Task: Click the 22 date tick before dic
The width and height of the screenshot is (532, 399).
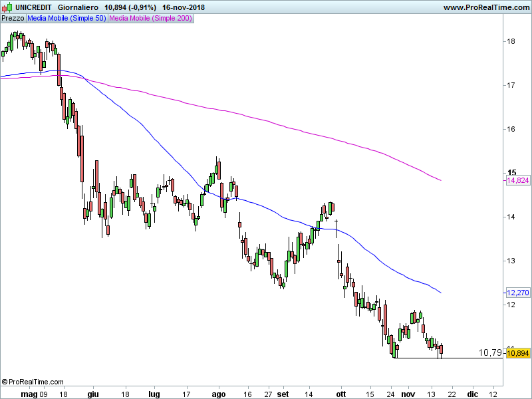Action: click(x=452, y=394)
